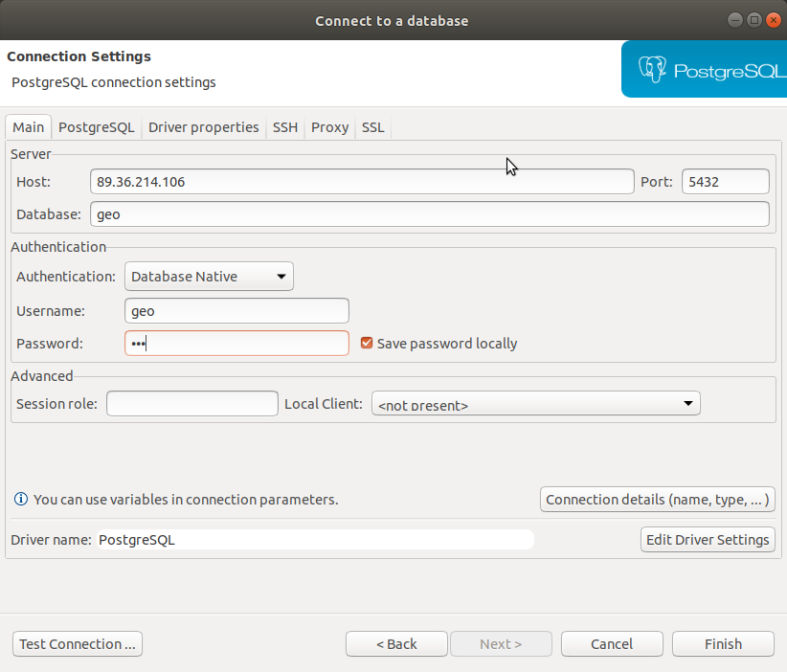Close the Connect to a database dialog
787x672 pixels.
tap(772, 20)
